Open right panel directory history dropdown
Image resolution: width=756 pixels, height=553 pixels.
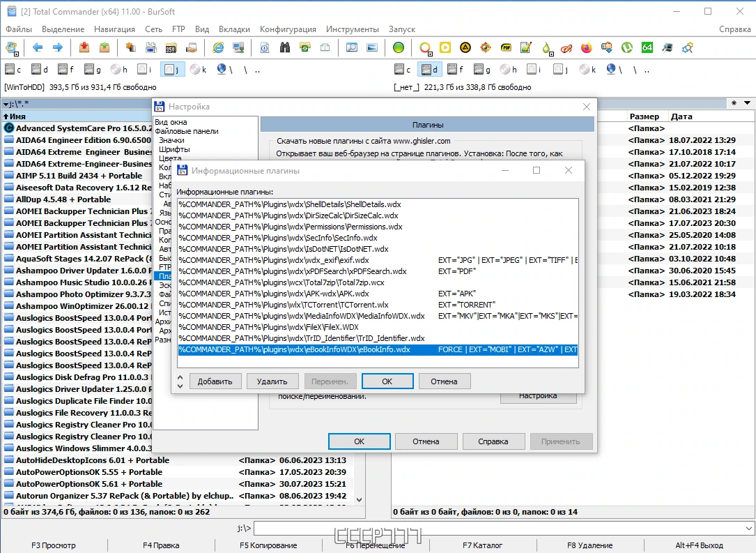pos(747,103)
